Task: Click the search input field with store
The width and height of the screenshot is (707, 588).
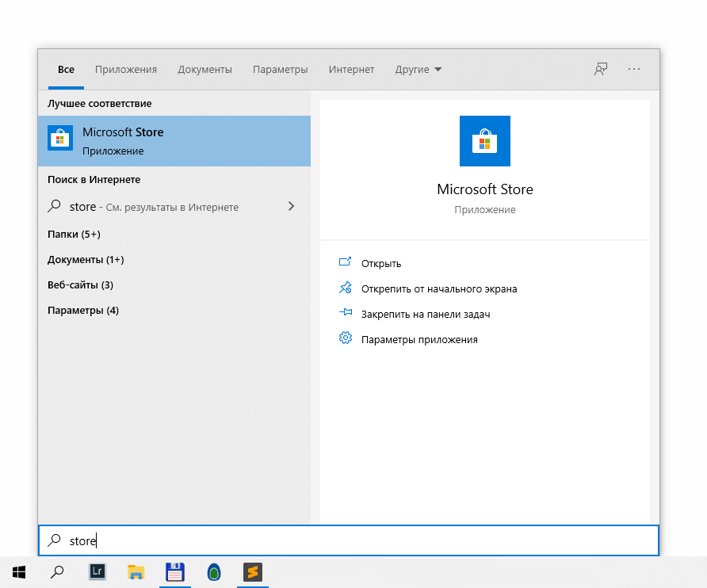Action: [x=349, y=540]
